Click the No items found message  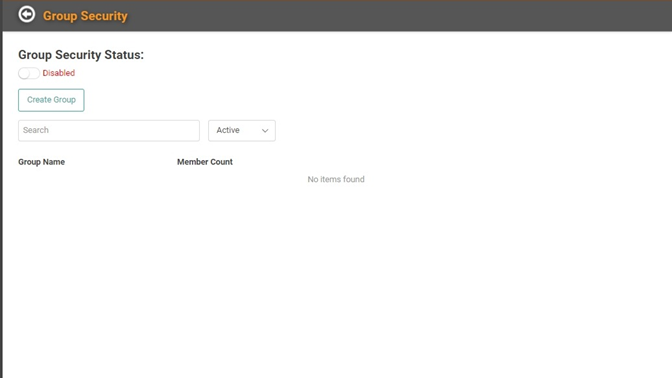(336, 179)
